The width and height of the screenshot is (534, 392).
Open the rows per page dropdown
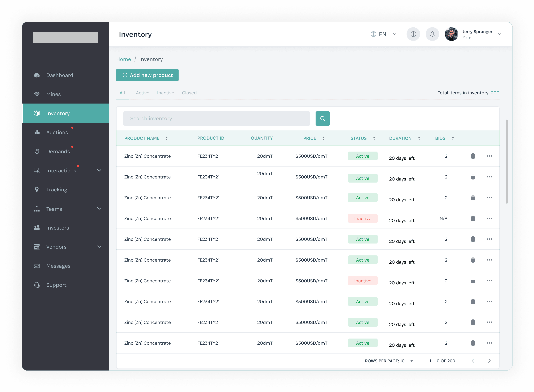click(412, 361)
